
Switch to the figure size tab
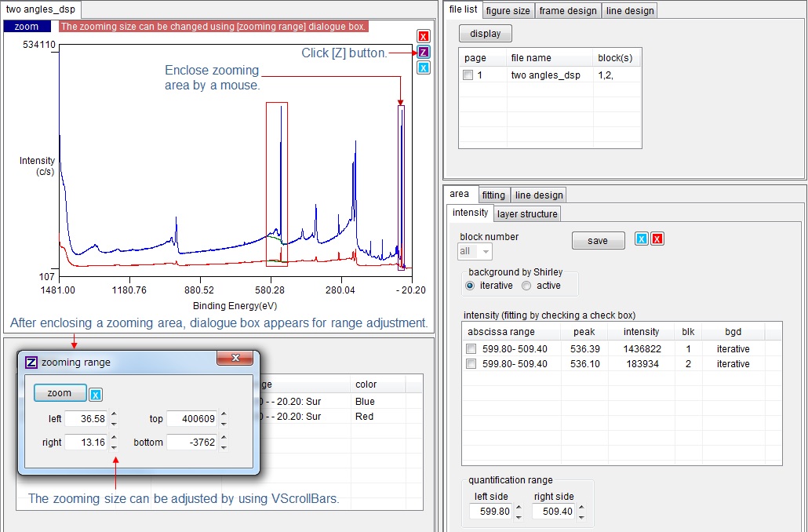tap(508, 10)
